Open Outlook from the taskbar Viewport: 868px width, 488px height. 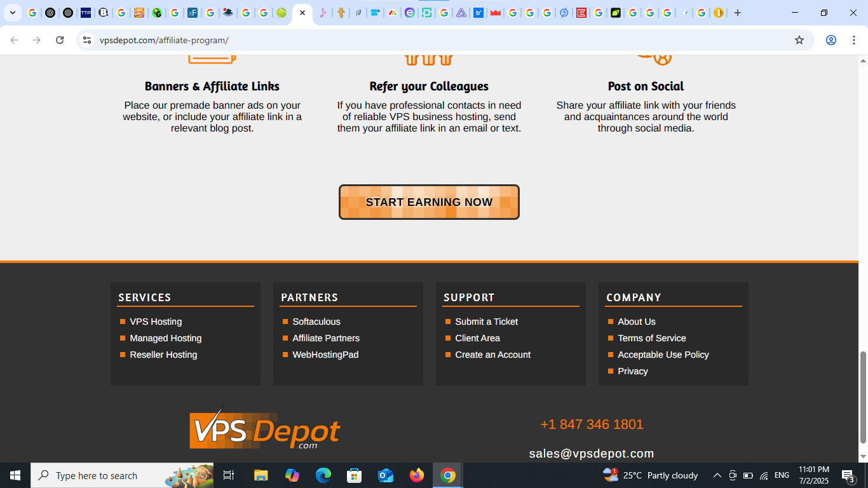click(386, 475)
